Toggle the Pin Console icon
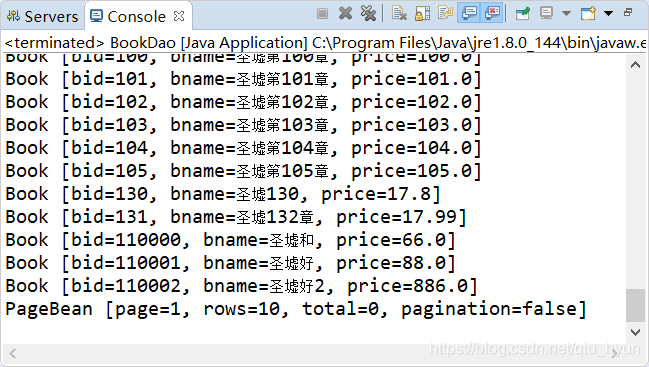 pos(523,13)
